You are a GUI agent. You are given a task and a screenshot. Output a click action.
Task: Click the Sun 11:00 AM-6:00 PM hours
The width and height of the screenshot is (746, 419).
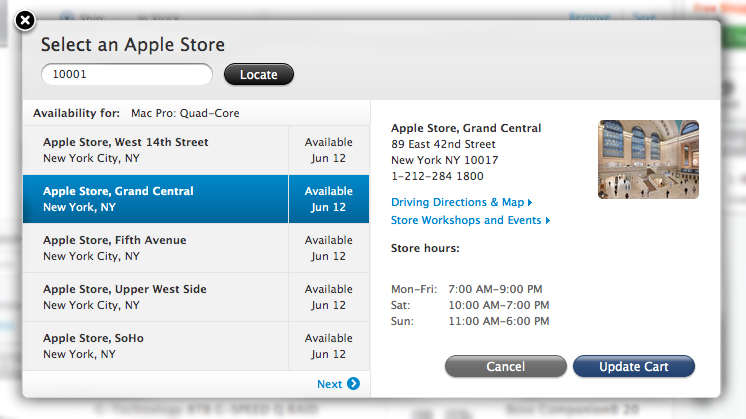tap(470, 321)
